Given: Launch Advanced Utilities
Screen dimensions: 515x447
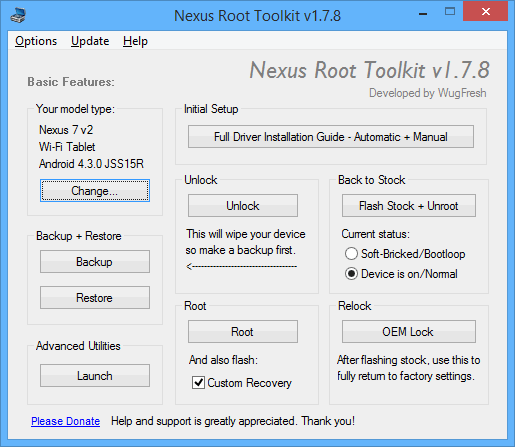Looking at the screenshot, I should point(95,376).
